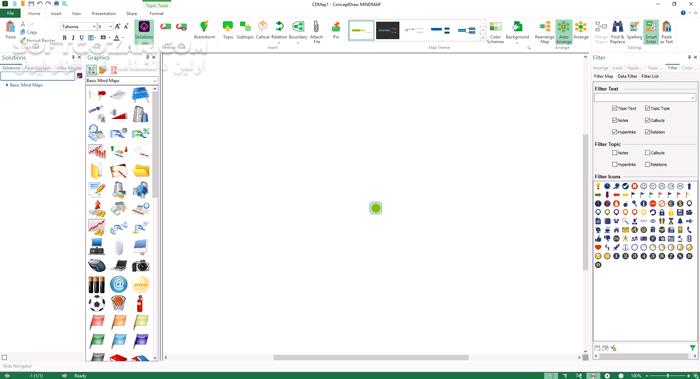The width and height of the screenshot is (700, 379).
Task: Insert a new Topic
Action: [x=228, y=30]
